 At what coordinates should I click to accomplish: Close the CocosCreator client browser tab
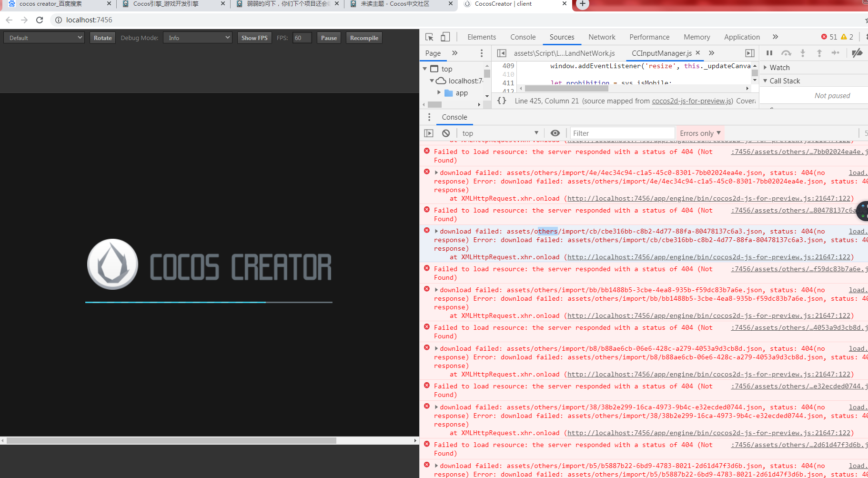(565, 4)
